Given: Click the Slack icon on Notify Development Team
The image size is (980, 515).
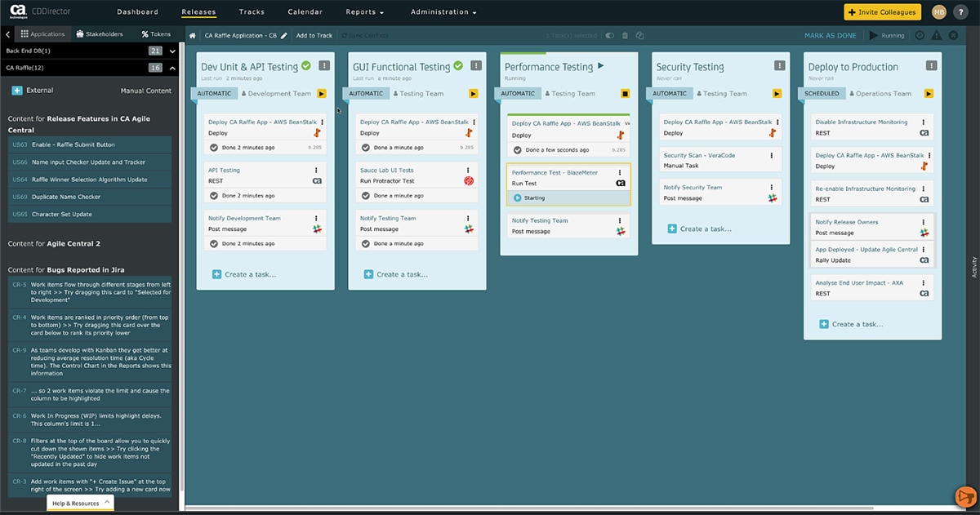Looking at the screenshot, I should click(x=318, y=229).
